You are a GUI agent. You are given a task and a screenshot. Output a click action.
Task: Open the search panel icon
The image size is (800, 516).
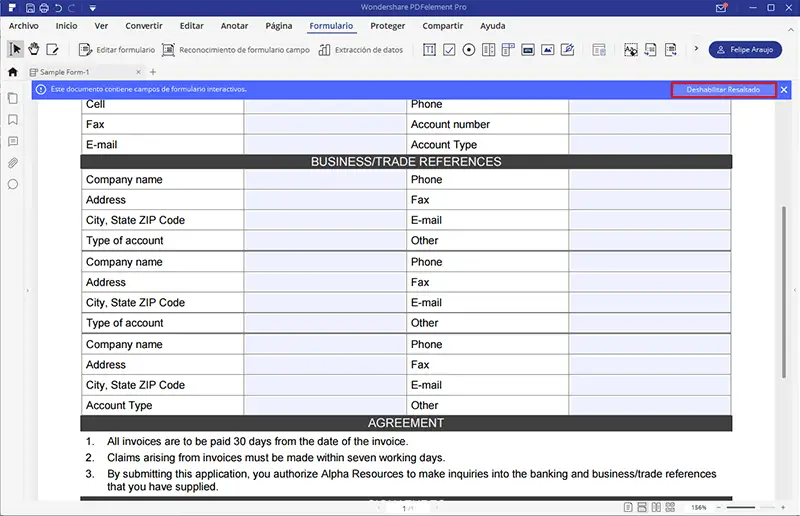point(13,184)
